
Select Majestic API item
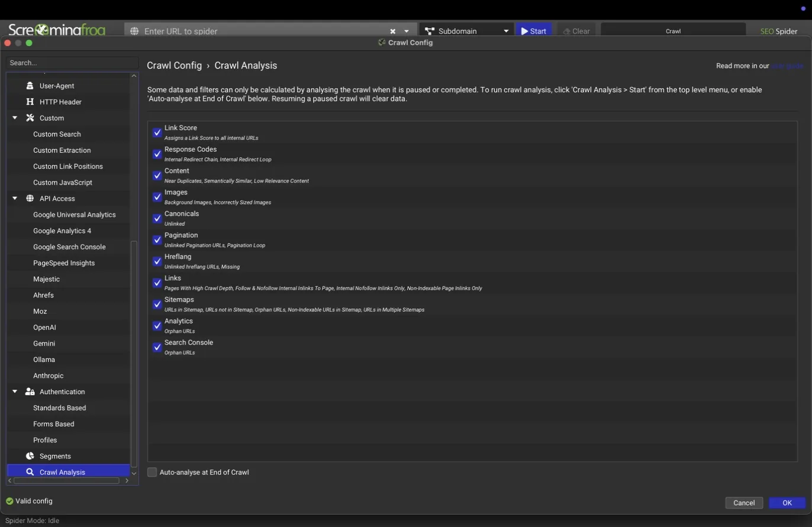(x=46, y=279)
